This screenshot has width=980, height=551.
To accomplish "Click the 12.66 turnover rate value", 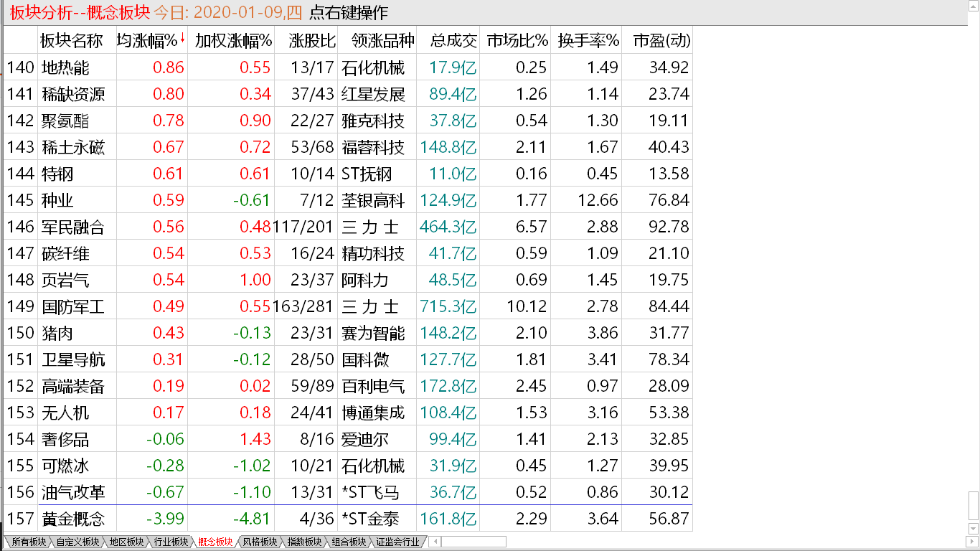I will pyautogui.click(x=598, y=200).
